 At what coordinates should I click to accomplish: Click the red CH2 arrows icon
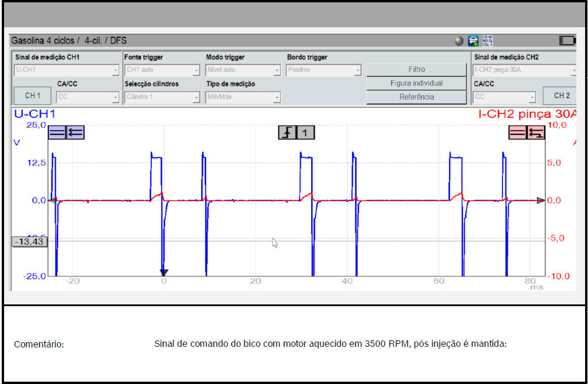coord(536,133)
